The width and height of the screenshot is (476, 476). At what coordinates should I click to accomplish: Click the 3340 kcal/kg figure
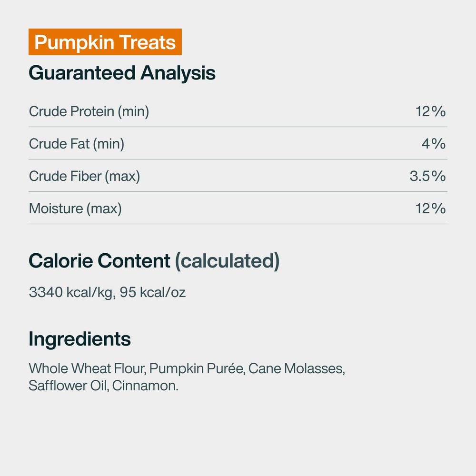(71, 292)
